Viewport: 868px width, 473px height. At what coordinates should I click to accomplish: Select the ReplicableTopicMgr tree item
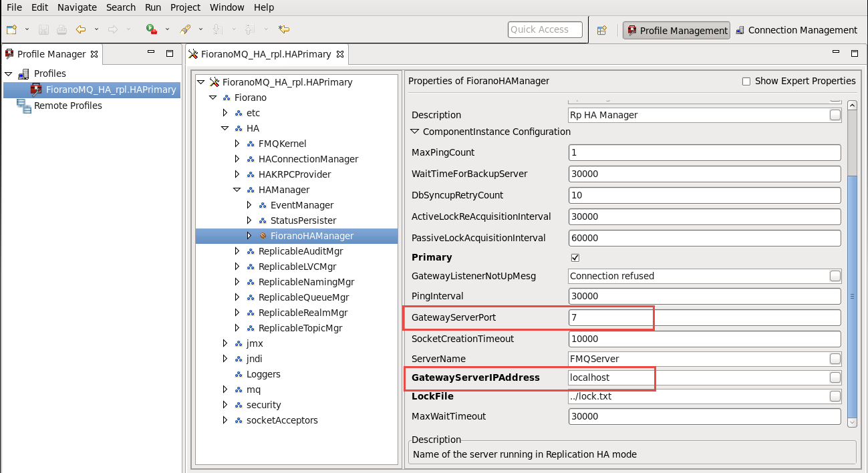[300, 328]
